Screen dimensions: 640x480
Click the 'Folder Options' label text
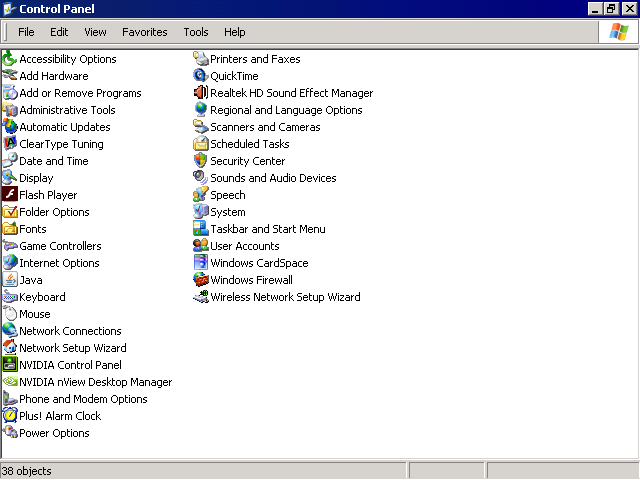(54, 212)
